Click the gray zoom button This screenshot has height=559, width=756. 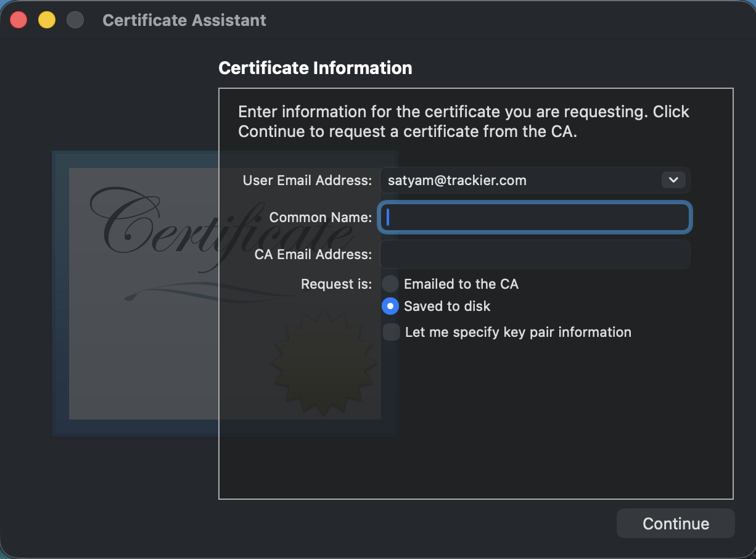click(75, 19)
